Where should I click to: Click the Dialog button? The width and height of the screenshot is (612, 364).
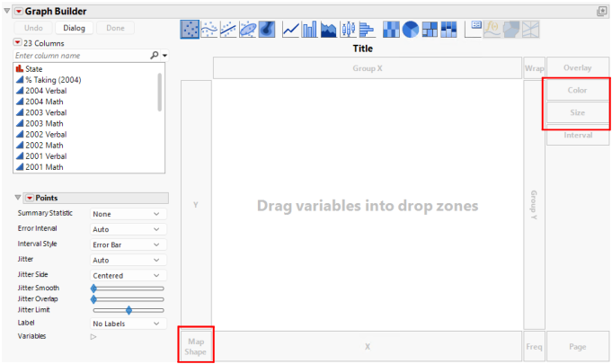tap(75, 28)
